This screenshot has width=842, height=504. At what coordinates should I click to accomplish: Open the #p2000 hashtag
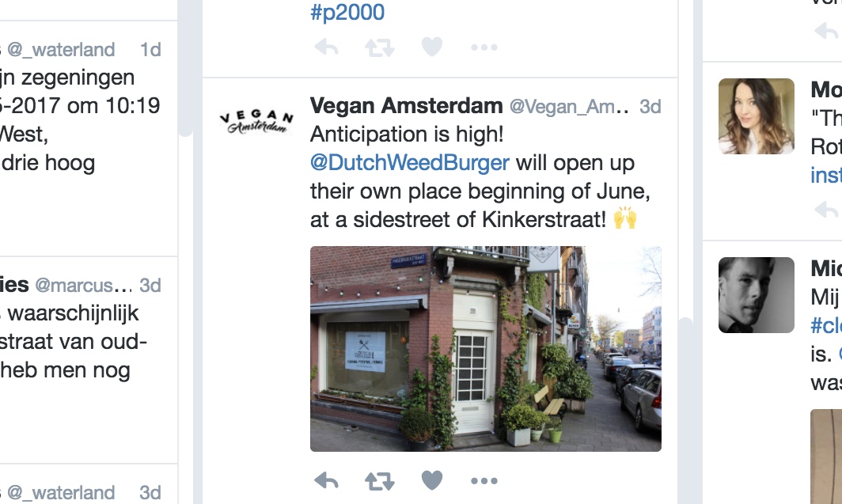[347, 13]
